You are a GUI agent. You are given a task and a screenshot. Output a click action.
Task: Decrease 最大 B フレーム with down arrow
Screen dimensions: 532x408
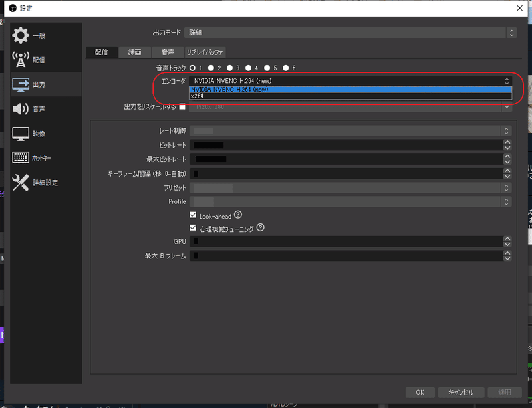click(x=507, y=258)
